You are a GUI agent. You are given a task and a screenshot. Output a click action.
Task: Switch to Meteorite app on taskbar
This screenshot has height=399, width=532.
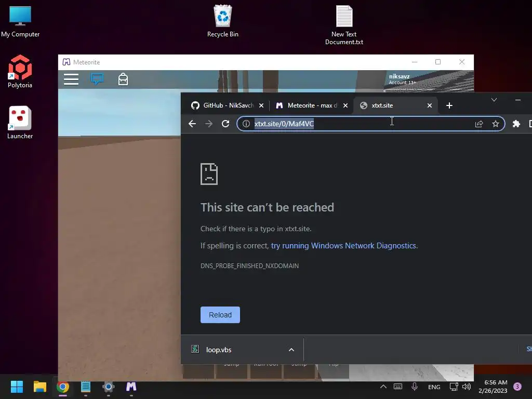click(x=131, y=387)
